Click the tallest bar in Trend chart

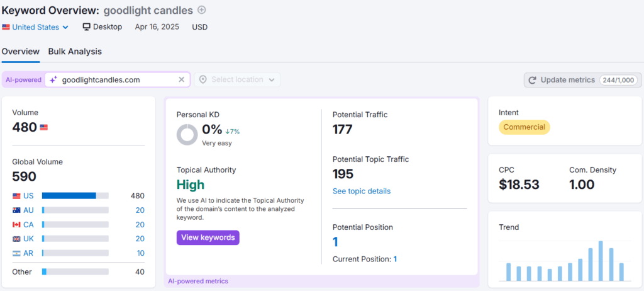pyautogui.click(x=601, y=261)
